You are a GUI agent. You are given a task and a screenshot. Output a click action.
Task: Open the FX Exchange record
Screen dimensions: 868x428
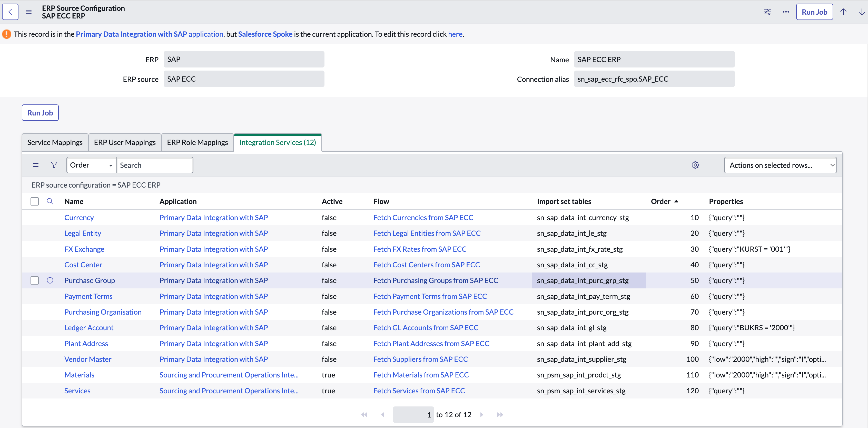tap(84, 249)
